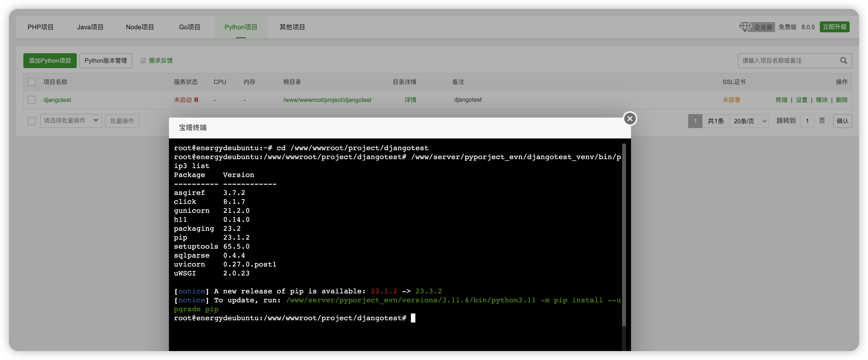Image resolution: width=868 pixels, height=360 pixels.
Task: Switch to the 其他项目 tab
Action: (x=292, y=27)
